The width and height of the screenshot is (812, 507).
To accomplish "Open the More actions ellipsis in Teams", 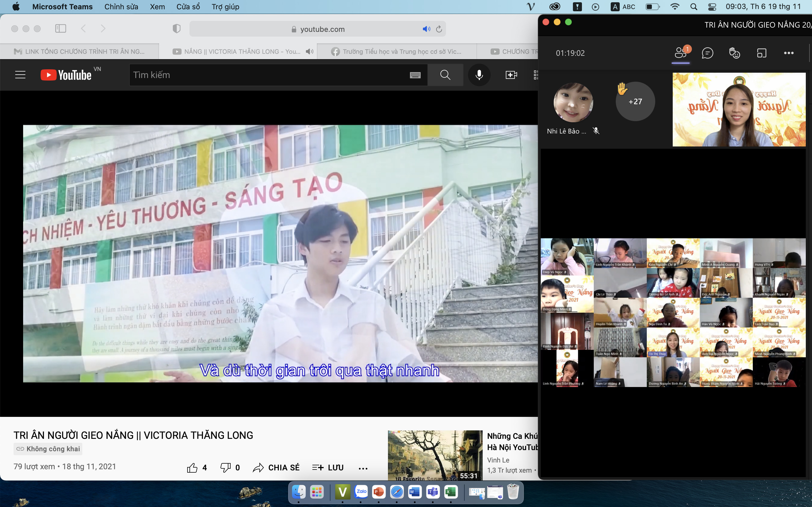I will pos(789,53).
